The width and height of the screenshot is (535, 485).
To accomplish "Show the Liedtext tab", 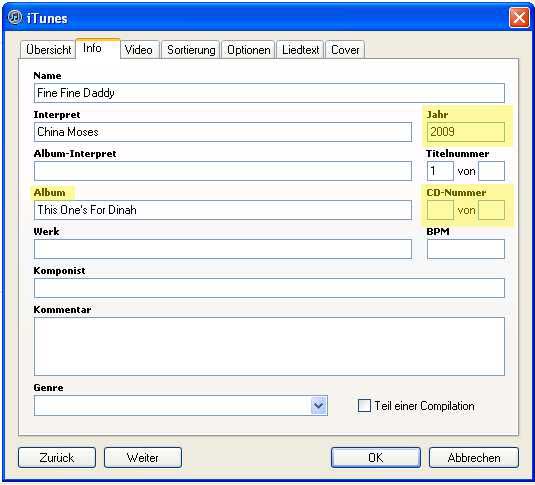I will (x=300, y=50).
